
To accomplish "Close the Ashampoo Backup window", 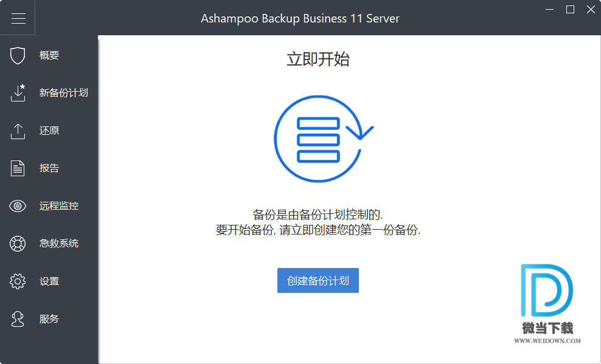I will (x=591, y=10).
